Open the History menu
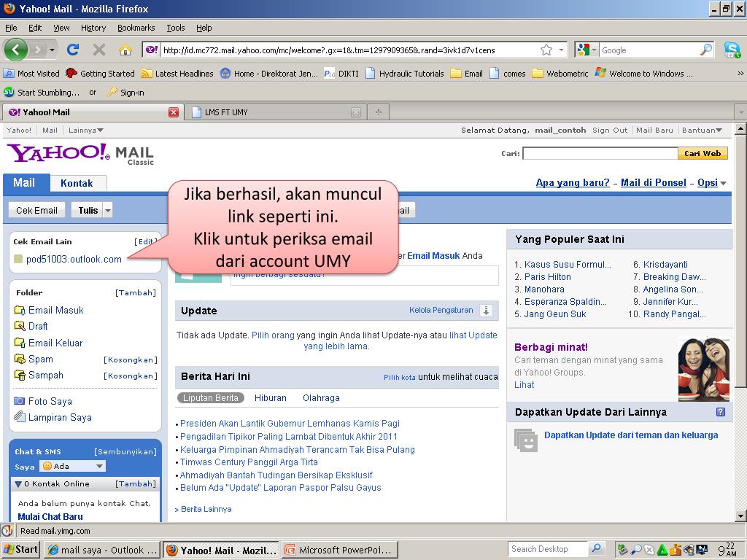 (93, 28)
